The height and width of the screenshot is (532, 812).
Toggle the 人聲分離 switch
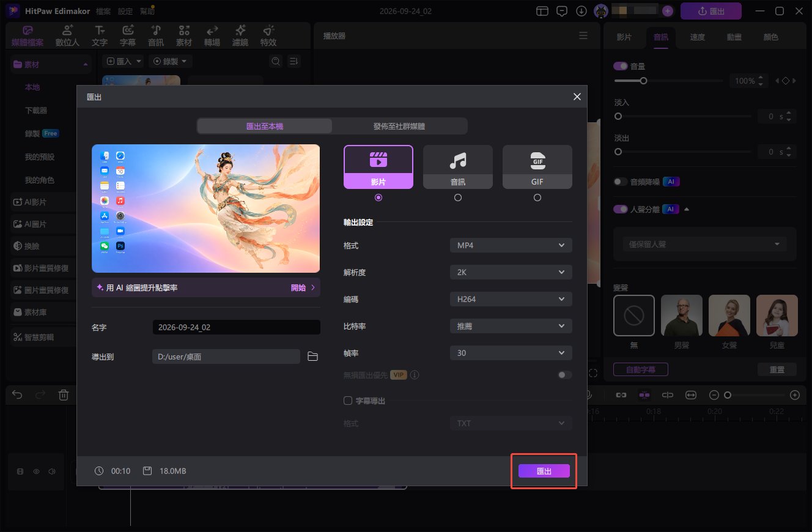pyautogui.click(x=621, y=209)
